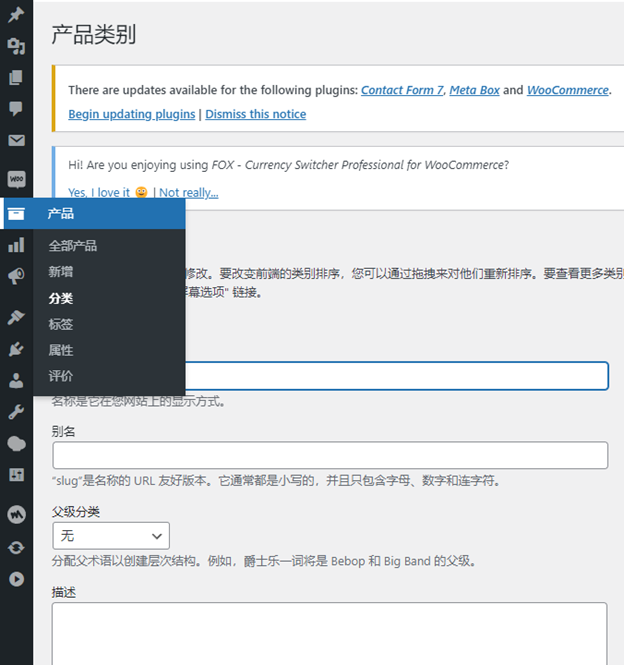Open Tools wrench icon in sidebar
The image size is (624, 665).
(16, 412)
